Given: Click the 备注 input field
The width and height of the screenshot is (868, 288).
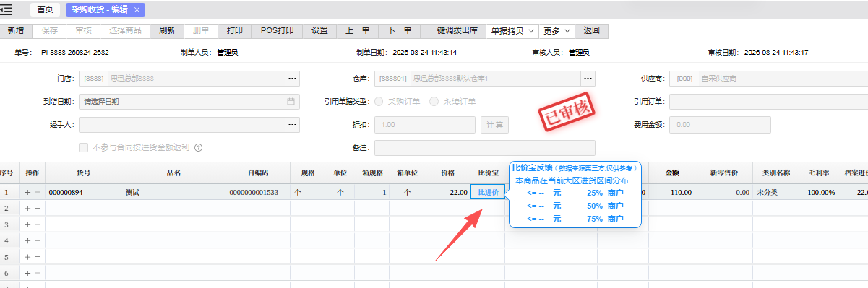Looking at the screenshot, I should coord(485,147).
